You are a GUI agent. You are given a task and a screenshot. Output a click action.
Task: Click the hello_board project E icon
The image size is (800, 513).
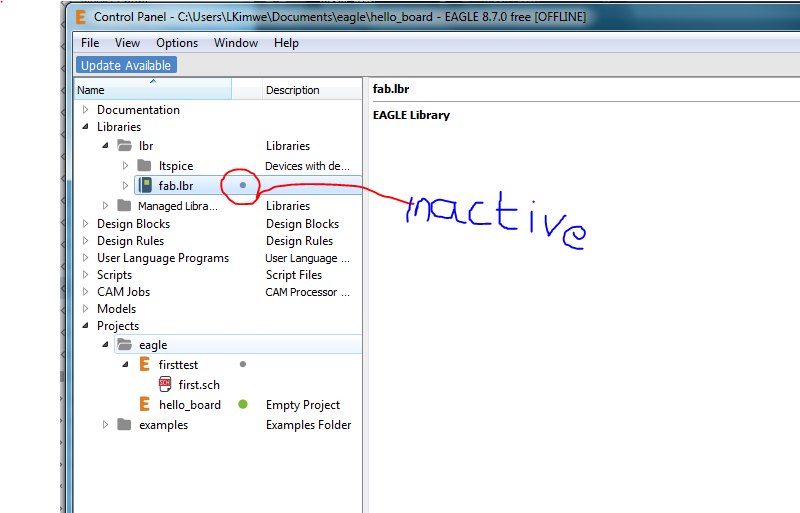[145, 404]
